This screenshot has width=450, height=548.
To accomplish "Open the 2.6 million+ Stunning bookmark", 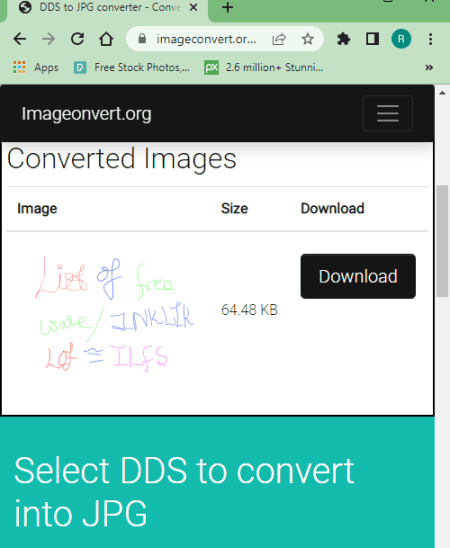I will pos(264,67).
